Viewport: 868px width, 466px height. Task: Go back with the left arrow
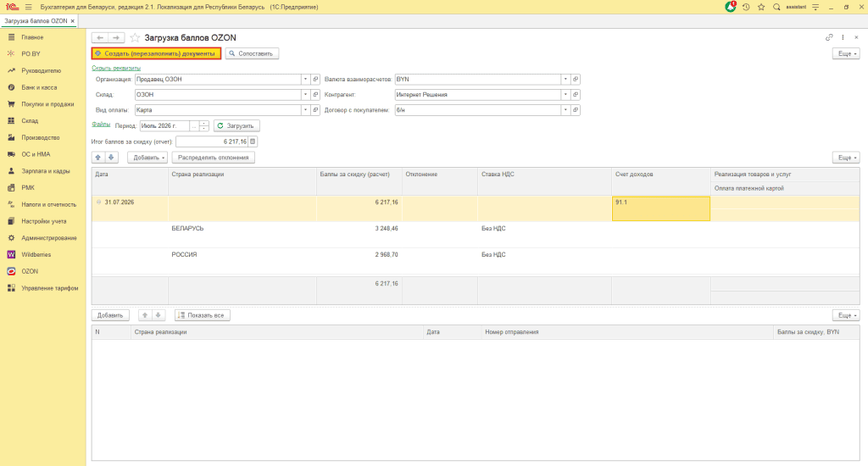point(100,37)
